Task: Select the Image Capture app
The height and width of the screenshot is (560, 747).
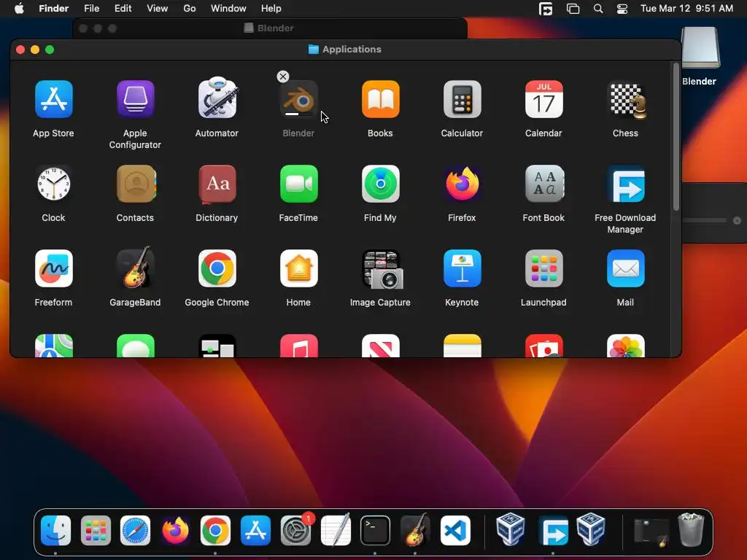Action: coord(382,269)
